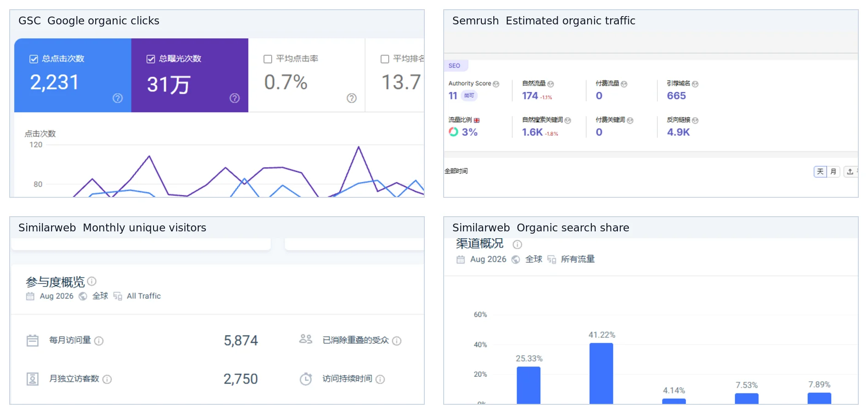Click the 2,231 total clicks value
The image size is (868, 414).
coord(54,83)
